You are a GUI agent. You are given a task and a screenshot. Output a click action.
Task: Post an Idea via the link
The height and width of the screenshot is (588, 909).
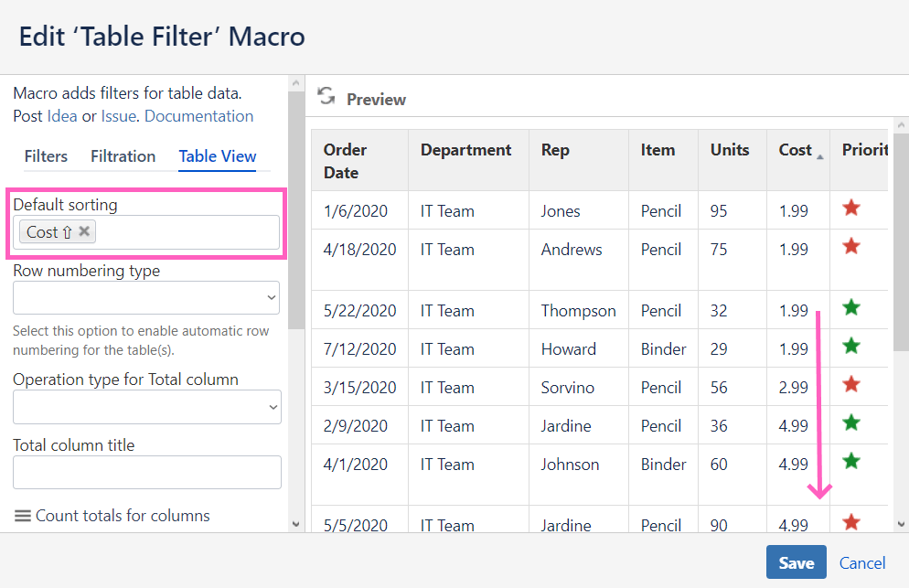coord(61,116)
